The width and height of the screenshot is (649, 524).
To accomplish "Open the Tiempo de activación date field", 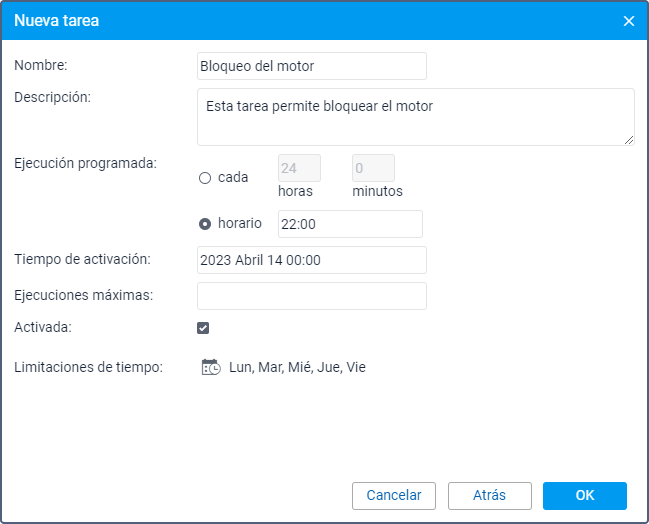I will tap(312, 260).
